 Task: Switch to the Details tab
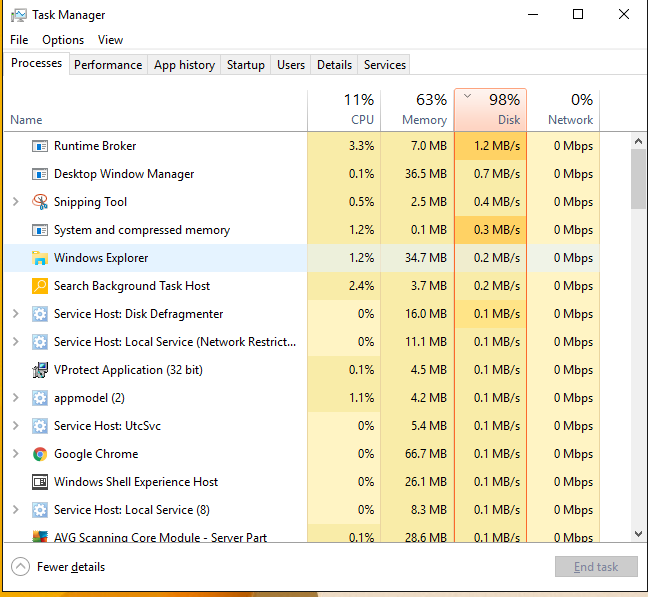coord(334,65)
